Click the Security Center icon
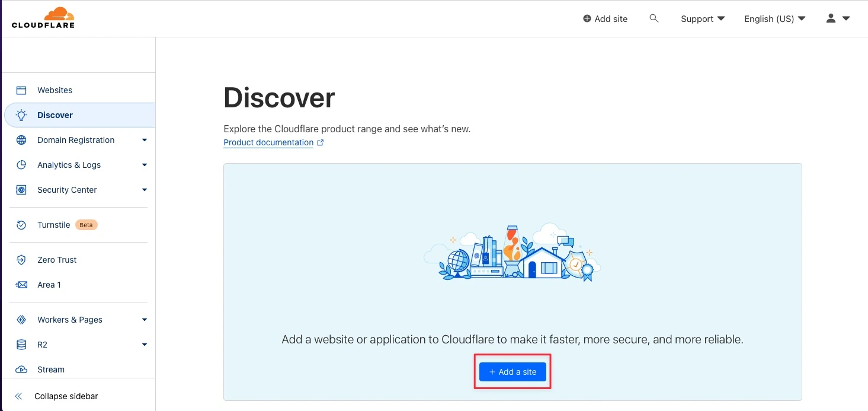Viewport: 868px width, 411px height. tap(21, 190)
